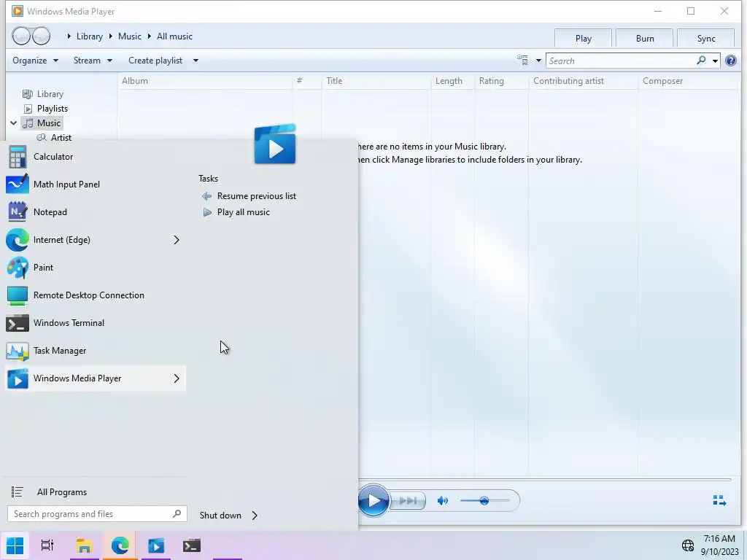The image size is (747, 560).
Task: Open Calculator from the Start menu
Action: click(95, 157)
